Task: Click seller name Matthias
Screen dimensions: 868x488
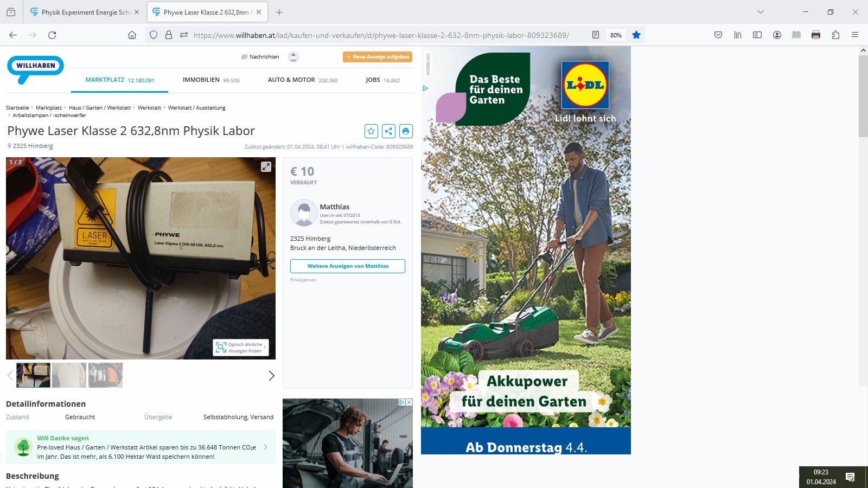Action: coord(335,207)
